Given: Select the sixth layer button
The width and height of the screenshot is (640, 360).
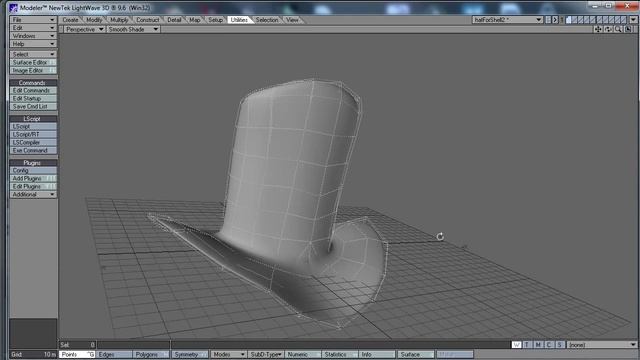Looking at the screenshot, I should click(600, 20).
